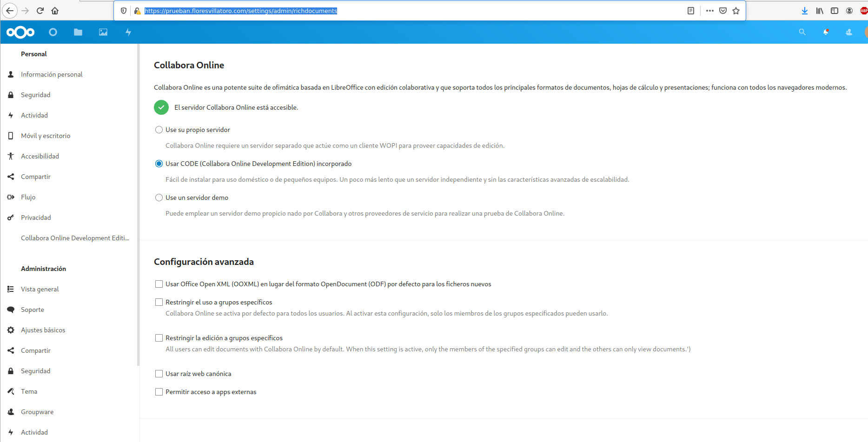The width and height of the screenshot is (868, 442).
Task: Go back with browser back arrow
Action: tap(10, 11)
